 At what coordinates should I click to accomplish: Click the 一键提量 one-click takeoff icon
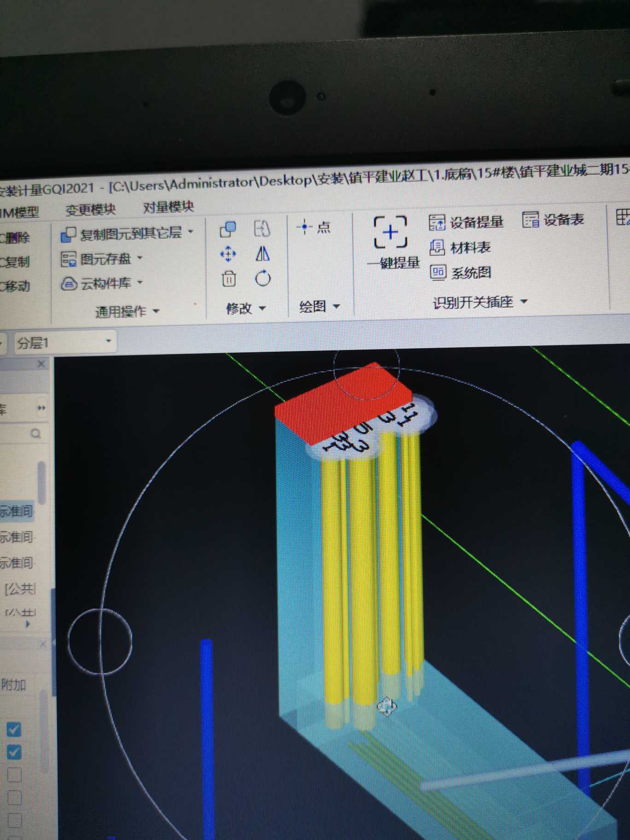pyautogui.click(x=391, y=232)
